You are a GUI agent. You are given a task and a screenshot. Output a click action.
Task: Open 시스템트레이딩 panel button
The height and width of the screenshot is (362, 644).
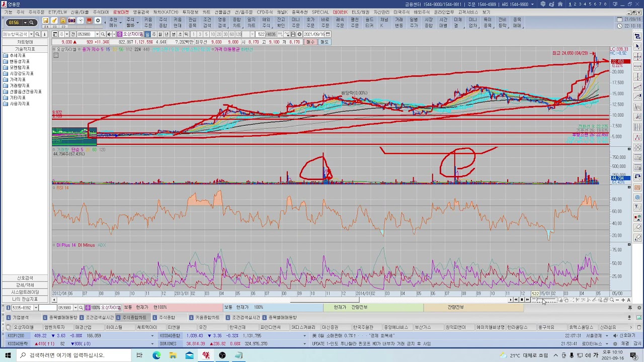[x=25, y=292]
